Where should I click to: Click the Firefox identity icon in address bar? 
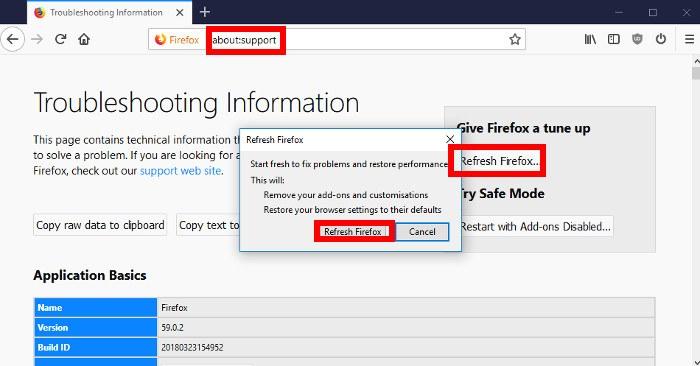point(177,40)
